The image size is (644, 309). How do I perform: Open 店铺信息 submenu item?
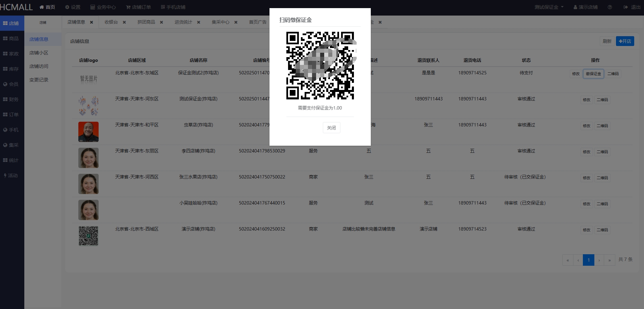(x=43, y=39)
